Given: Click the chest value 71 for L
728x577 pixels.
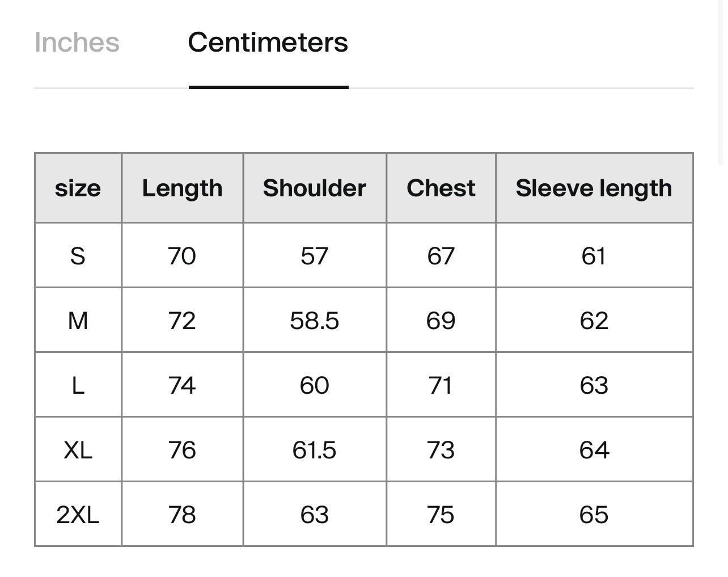Looking at the screenshot, I should (441, 386).
